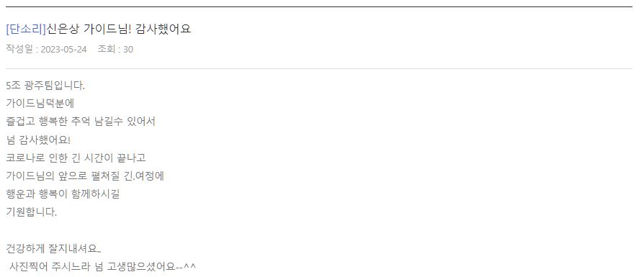
Task: Click the line 기원합니다.
Action: tap(31, 212)
